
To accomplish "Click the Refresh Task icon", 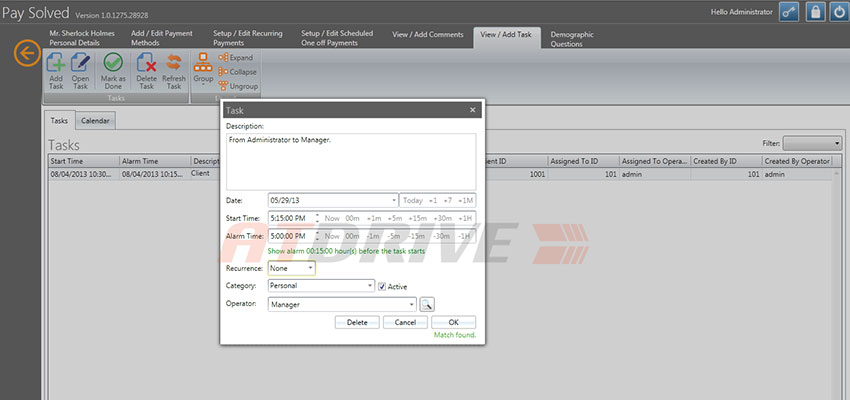I will (x=173, y=62).
